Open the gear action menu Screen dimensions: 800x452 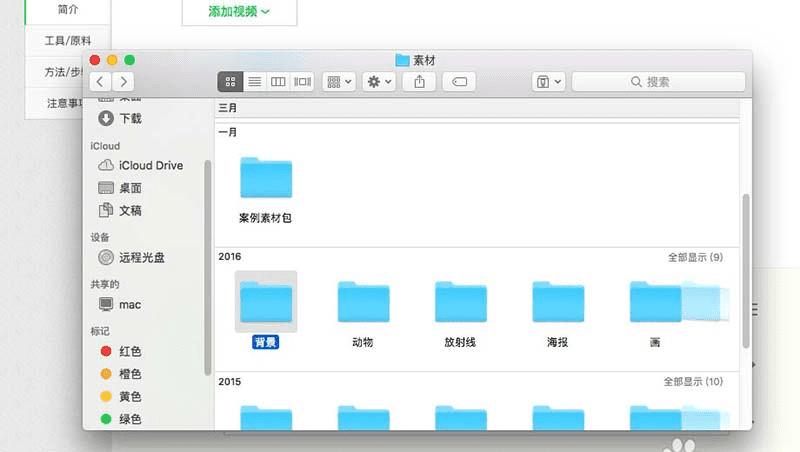tap(379, 82)
